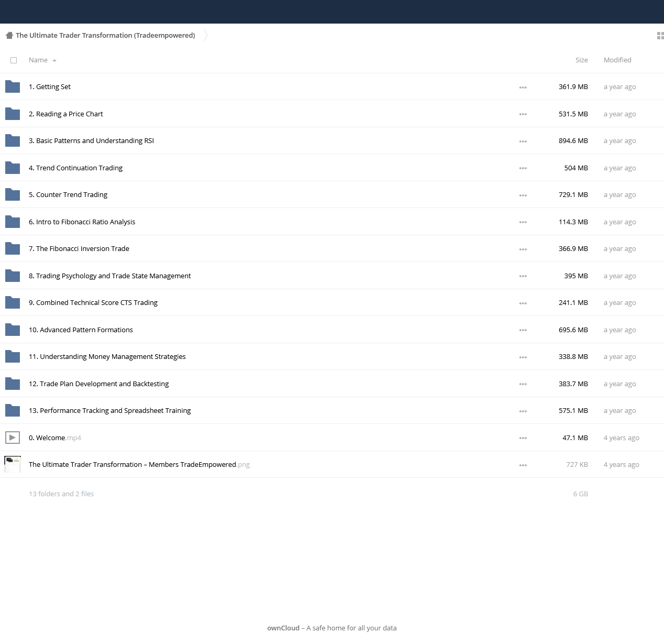Click the folder icon for 2. Reading a Price Chart
Screen dimensions: 664x644
13,114
